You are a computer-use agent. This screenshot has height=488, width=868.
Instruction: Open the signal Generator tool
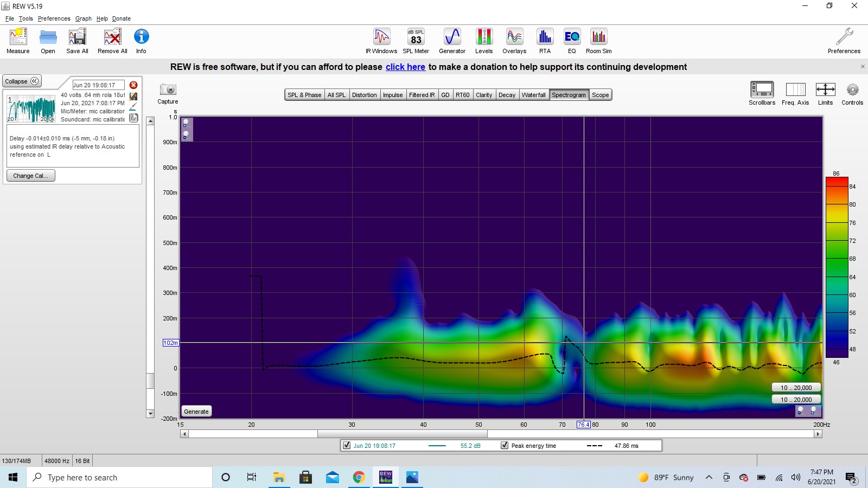(452, 37)
